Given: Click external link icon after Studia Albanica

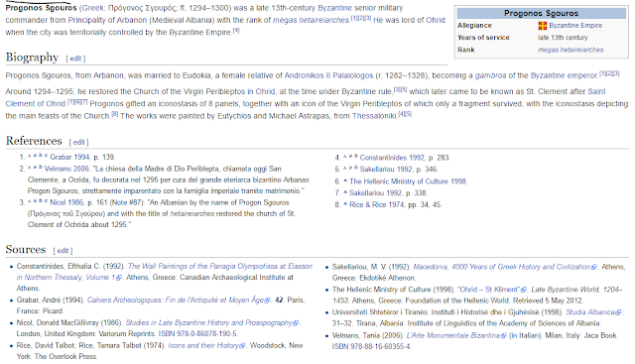Looking at the screenshot, I should [x=618, y=313].
